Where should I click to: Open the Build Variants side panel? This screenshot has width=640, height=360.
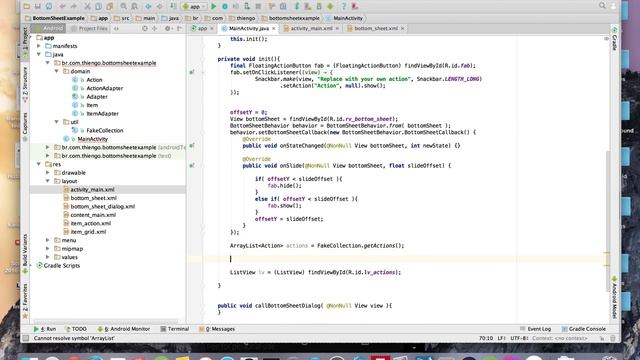tap(25, 253)
